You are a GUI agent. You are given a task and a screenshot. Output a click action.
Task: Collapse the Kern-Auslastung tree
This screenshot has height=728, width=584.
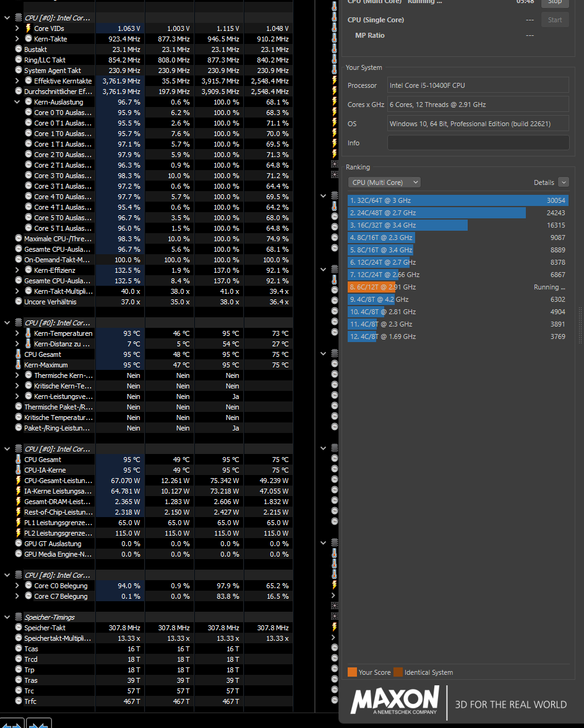tap(17, 101)
